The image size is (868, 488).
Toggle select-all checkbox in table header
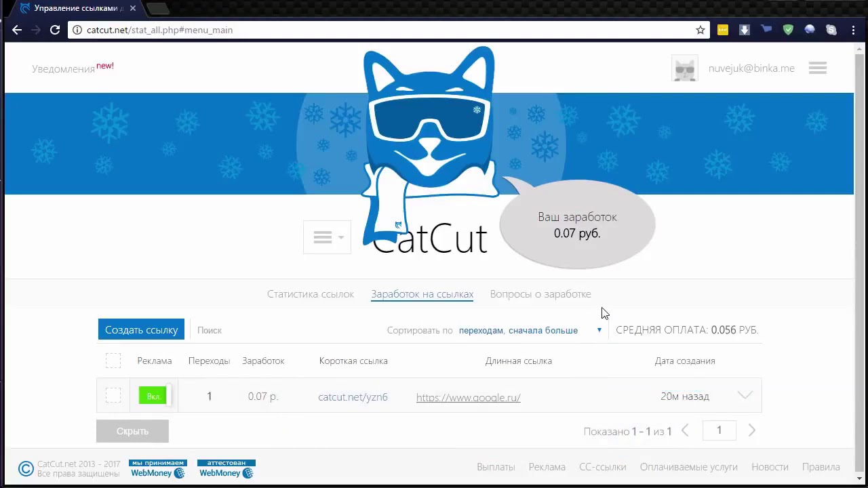pos(113,361)
